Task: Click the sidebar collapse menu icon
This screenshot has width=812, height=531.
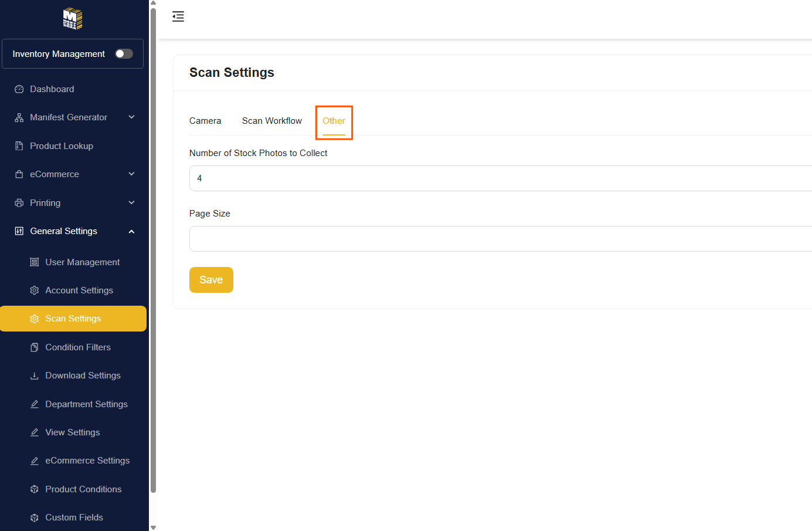Action: [178, 16]
